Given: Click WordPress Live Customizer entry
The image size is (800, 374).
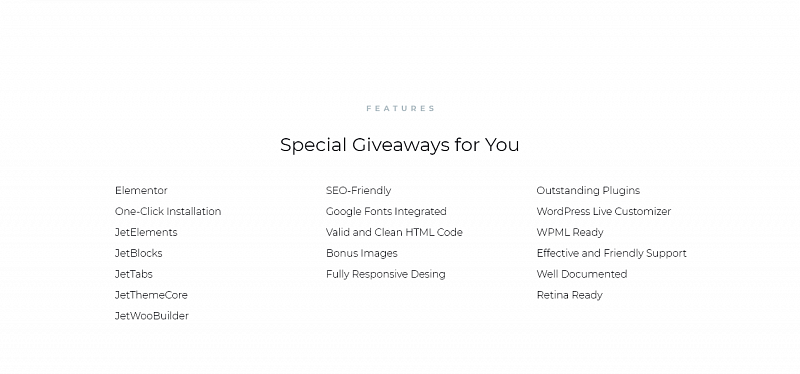Looking at the screenshot, I should [604, 211].
